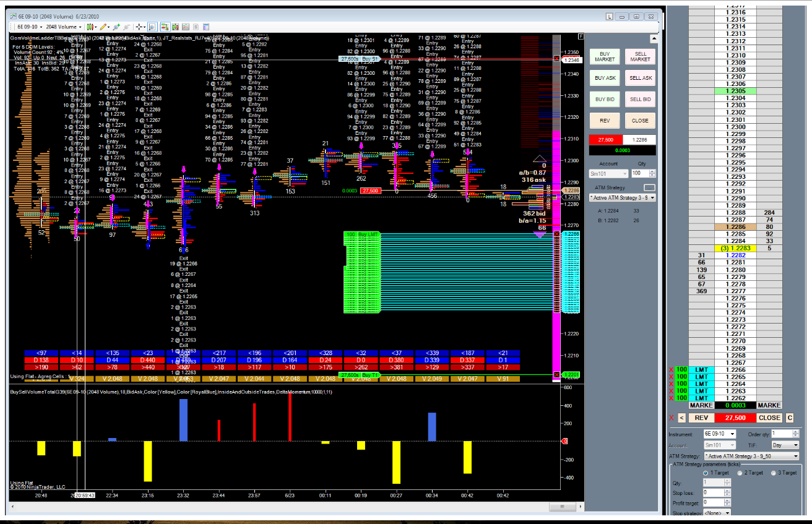Click the BUY MARKET button
Viewport: 812px width, 524px height.
point(605,56)
